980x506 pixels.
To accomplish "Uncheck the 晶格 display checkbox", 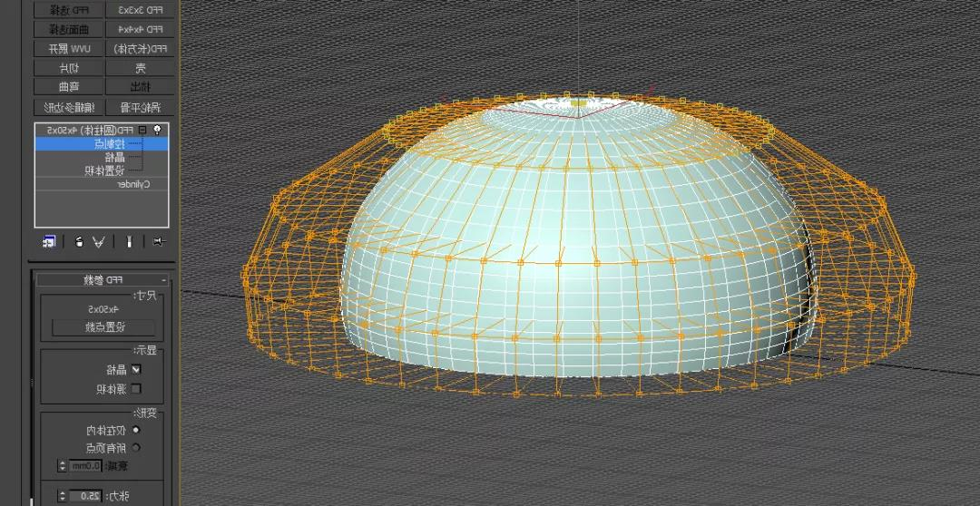I will coord(136,369).
